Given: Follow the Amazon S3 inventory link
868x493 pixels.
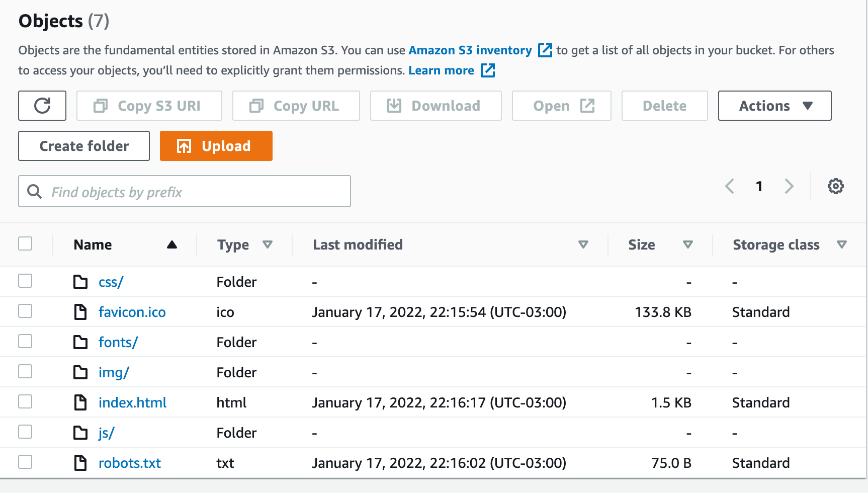Looking at the screenshot, I should (x=470, y=50).
